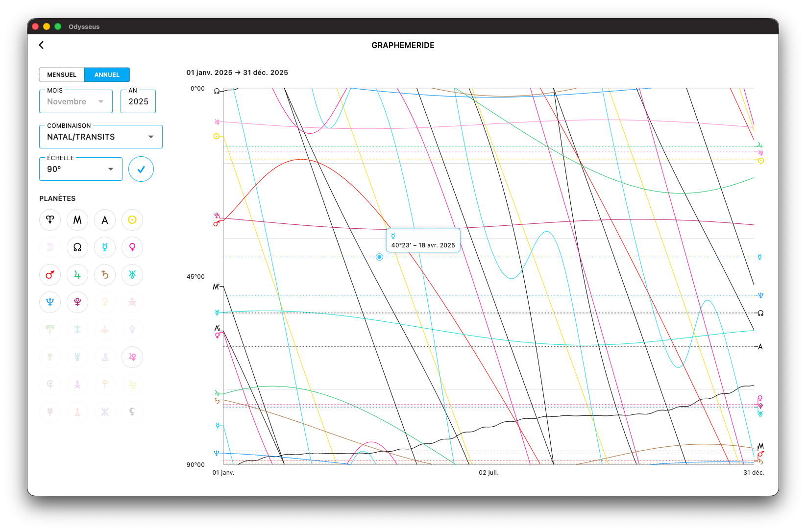Toggle the Mars planet symbol
Screen dimensions: 806x532
coord(50,275)
